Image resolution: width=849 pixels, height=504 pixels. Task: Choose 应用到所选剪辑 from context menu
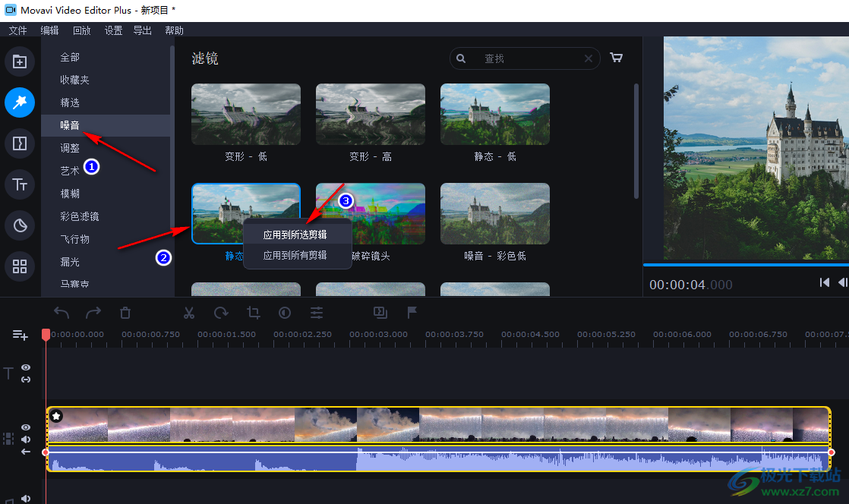pyautogui.click(x=298, y=235)
